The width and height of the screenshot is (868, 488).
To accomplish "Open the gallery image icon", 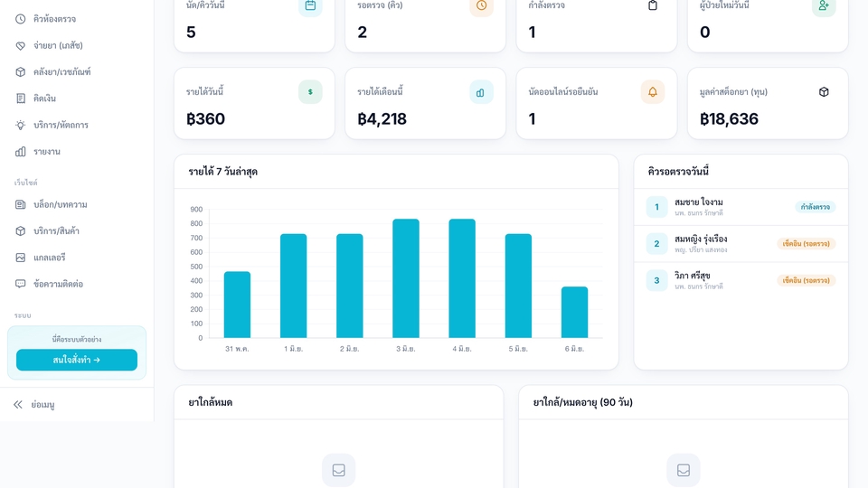I will tap(21, 258).
